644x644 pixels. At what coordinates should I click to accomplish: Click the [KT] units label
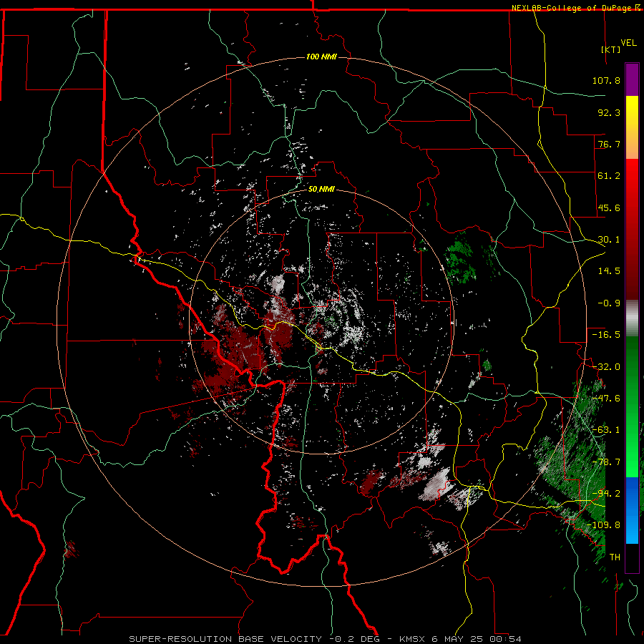coord(611,49)
